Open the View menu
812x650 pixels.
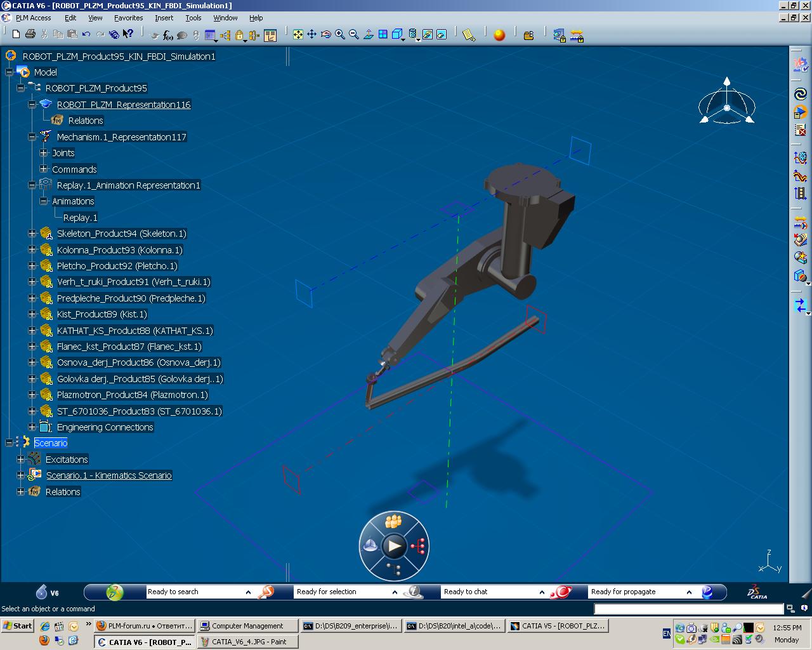[x=95, y=18]
